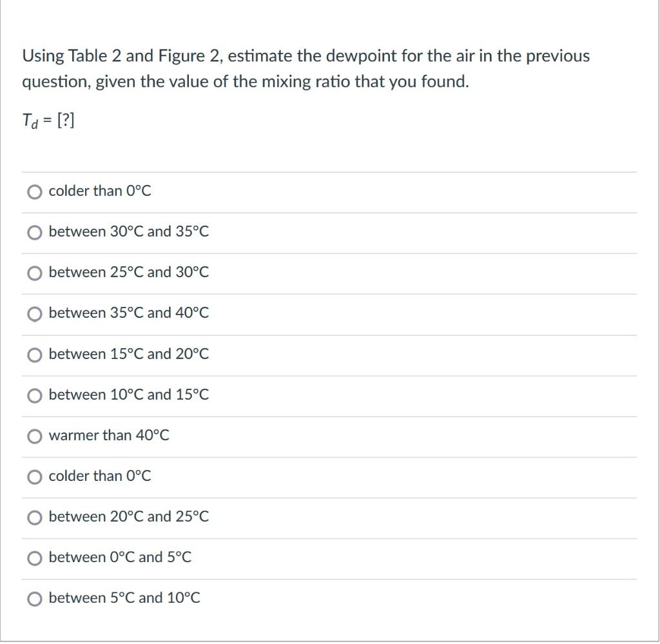The height and width of the screenshot is (644, 660).
Task: Select the 'warmer than 40°C' radio button
Action: point(34,436)
